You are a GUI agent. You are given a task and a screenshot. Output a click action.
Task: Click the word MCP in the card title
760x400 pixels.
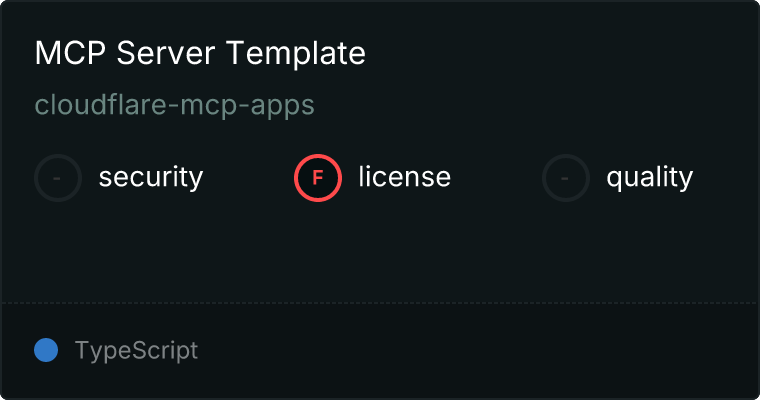click(x=70, y=53)
